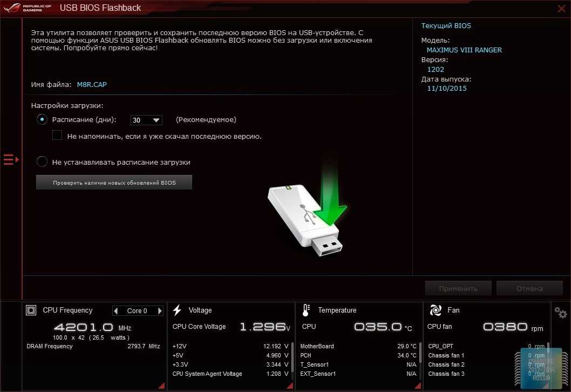Open the schedule days dropdown showing 30

tap(146, 120)
